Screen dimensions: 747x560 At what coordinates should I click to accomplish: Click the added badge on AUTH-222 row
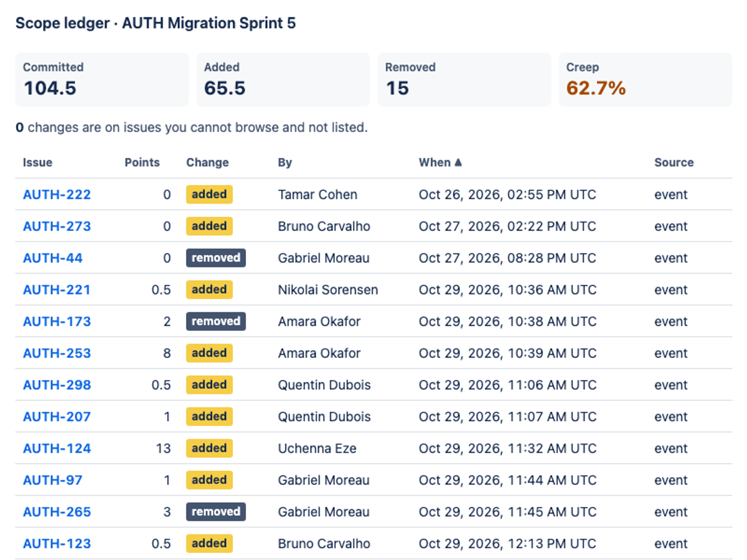[x=209, y=194]
